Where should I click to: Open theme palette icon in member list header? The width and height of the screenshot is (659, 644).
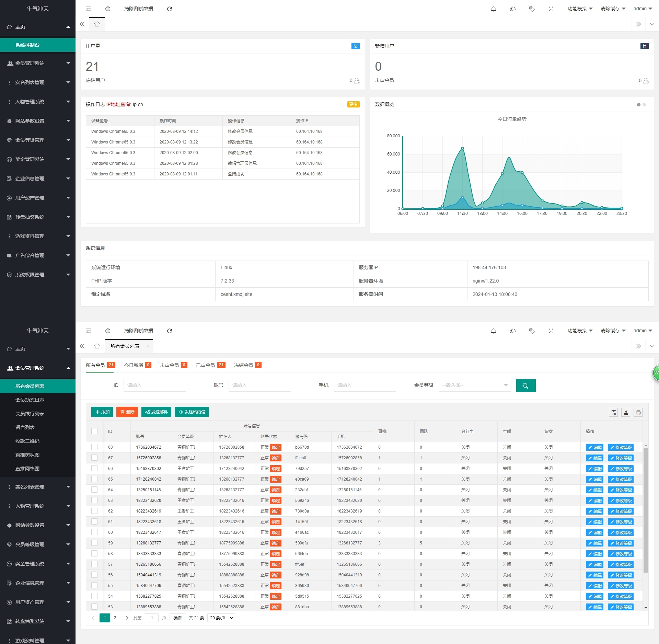tap(513, 331)
